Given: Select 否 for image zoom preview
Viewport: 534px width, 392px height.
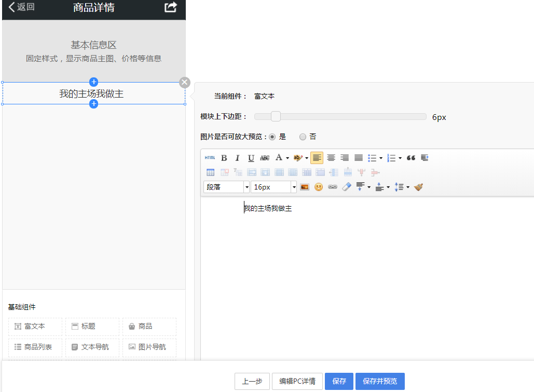Looking at the screenshot, I should click(x=303, y=137).
